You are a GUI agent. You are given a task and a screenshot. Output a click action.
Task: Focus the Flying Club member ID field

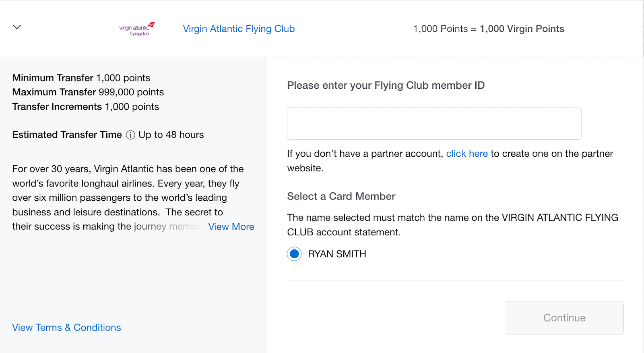click(x=434, y=123)
